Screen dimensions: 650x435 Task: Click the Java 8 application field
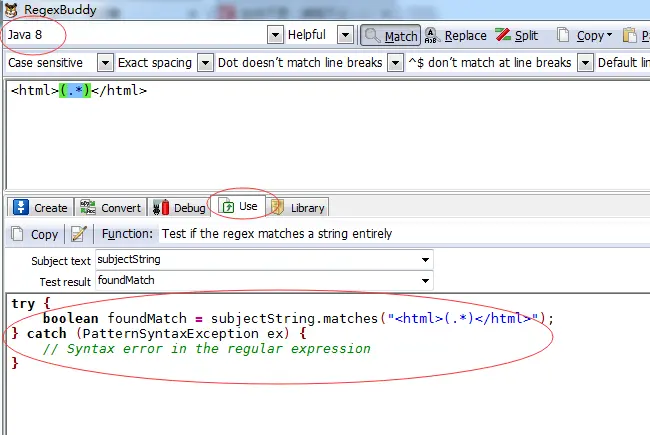[x=135, y=35]
